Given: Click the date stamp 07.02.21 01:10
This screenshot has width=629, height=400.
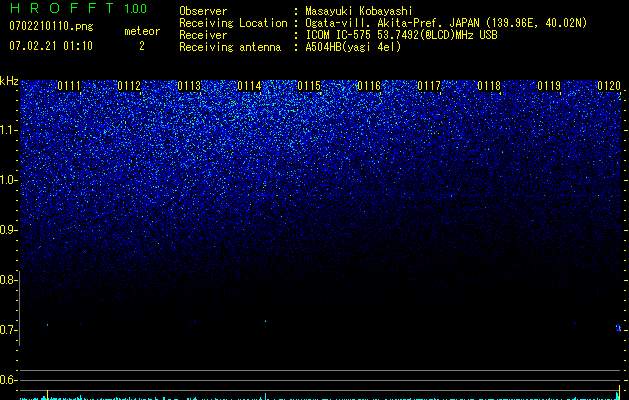Looking at the screenshot, I should [51, 46].
